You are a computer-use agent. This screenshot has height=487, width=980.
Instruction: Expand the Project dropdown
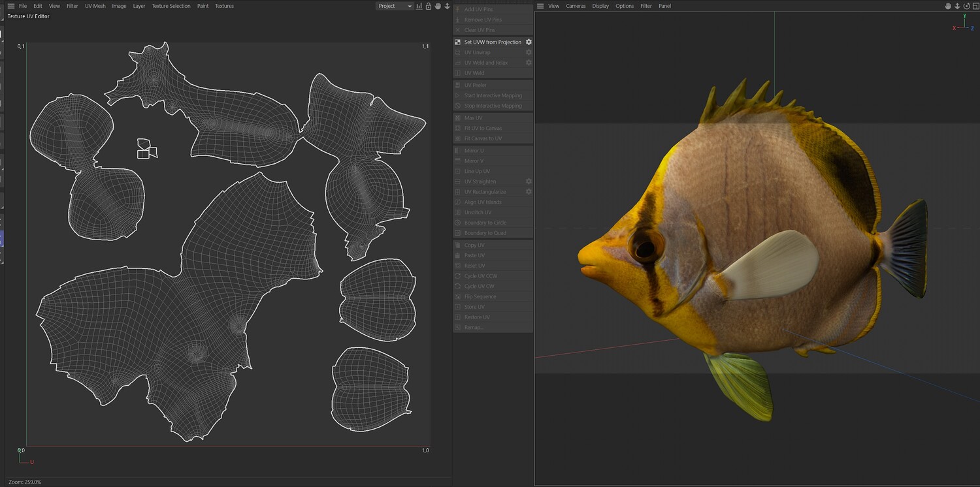(x=395, y=6)
